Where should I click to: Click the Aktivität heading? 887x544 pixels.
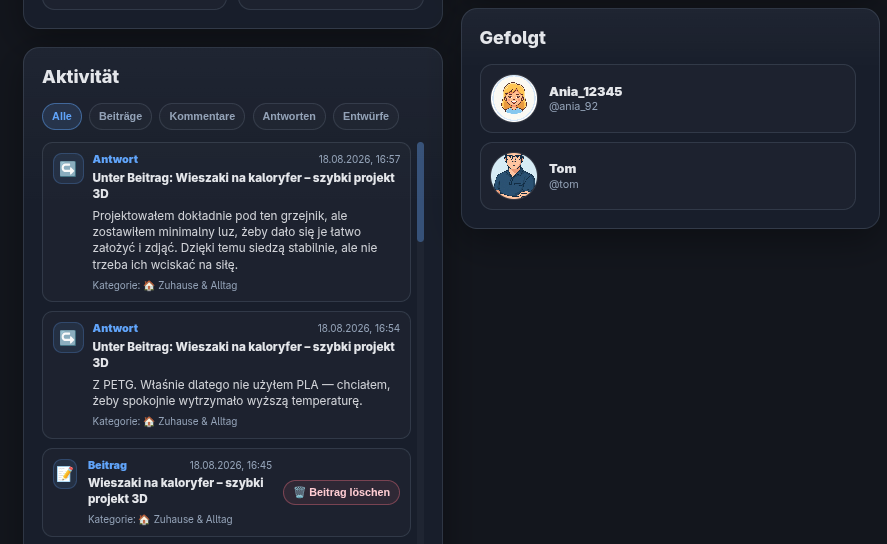(81, 77)
